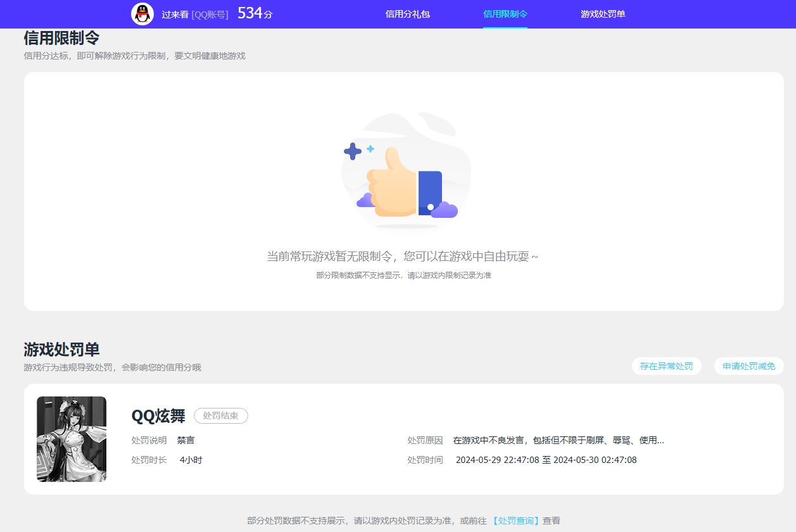Viewport: 796px width, 532px height.
Task: Click the QQ炫舞 game artwork thumbnail
Action: tap(72, 438)
